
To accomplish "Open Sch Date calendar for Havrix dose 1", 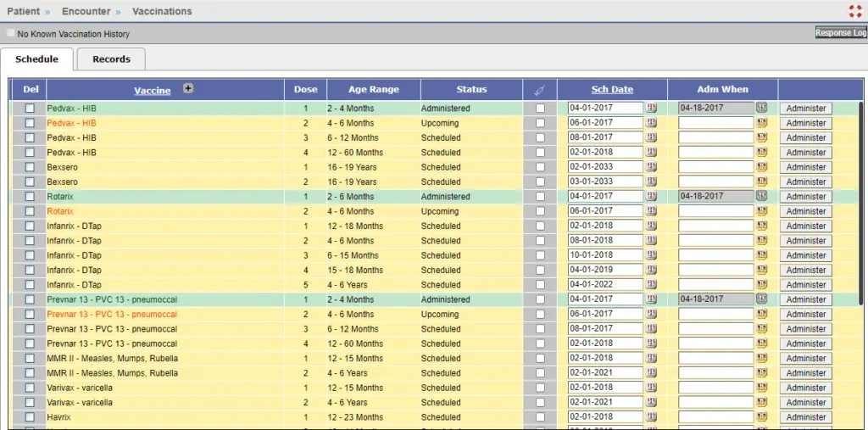I will click(651, 416).
